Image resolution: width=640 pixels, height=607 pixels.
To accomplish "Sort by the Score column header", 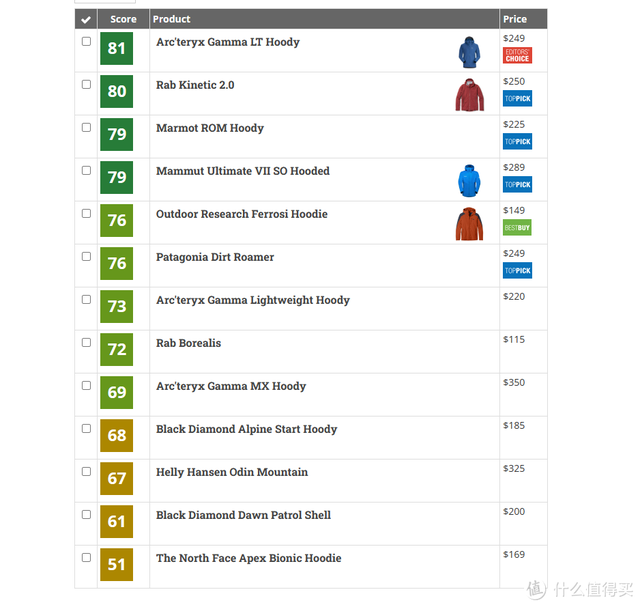I will click(x=123, y=19).
